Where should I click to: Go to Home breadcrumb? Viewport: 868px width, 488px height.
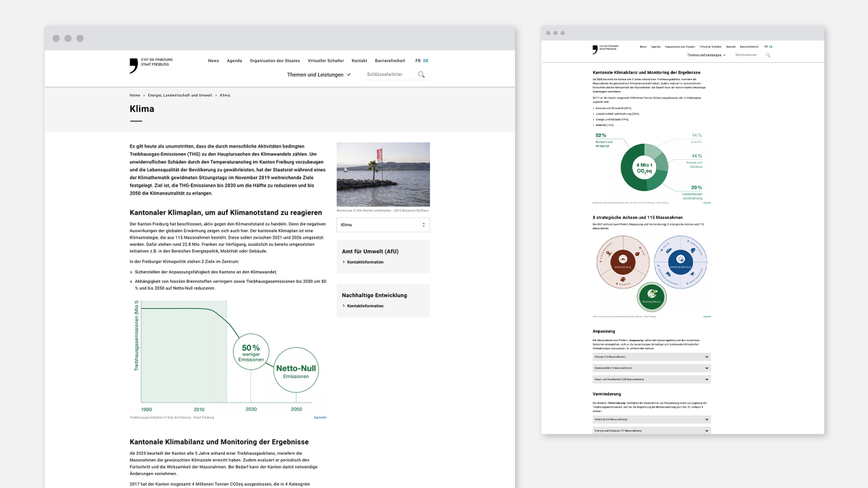coord(135,95)
